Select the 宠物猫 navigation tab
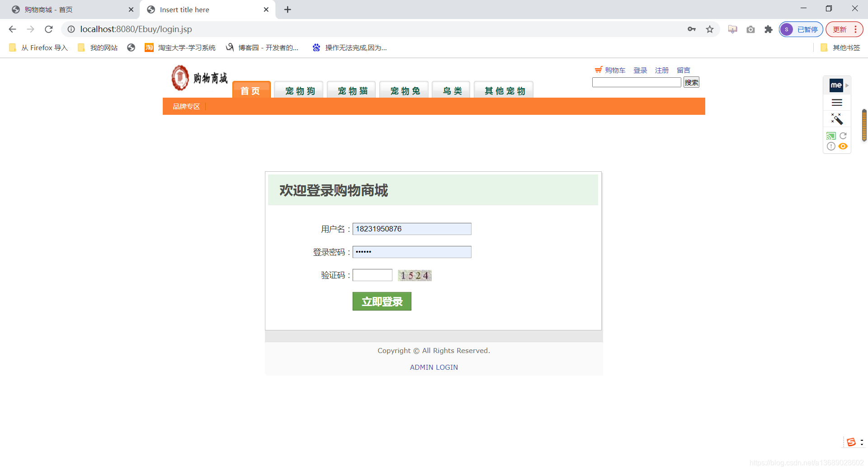This screenshot has height=471, width=868. coord(351,90)
